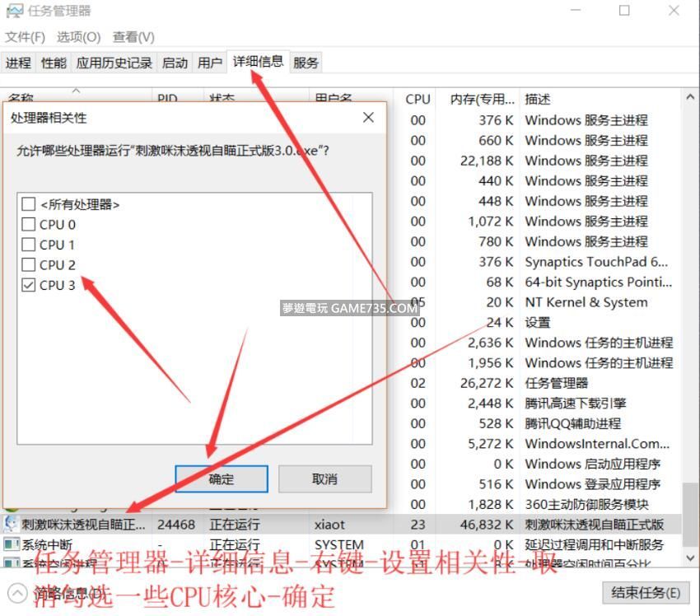Viewport: 700px width, 616px height.
Task: Open the 查看(V) menu
Action: coord(133,37)
